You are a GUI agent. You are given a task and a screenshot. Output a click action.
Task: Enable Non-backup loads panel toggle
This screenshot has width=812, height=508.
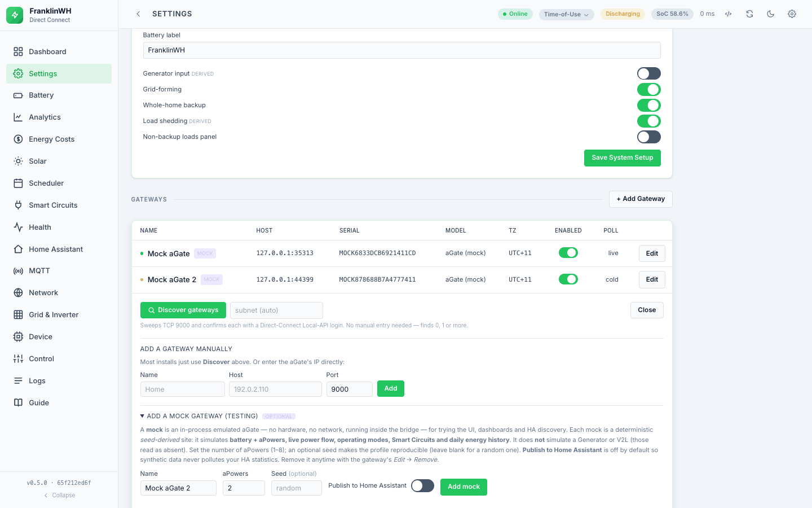tap(648, 137)
